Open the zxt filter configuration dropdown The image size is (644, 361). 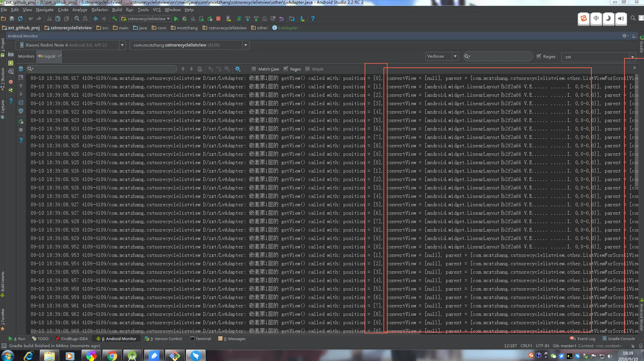(x=599, y=57)
